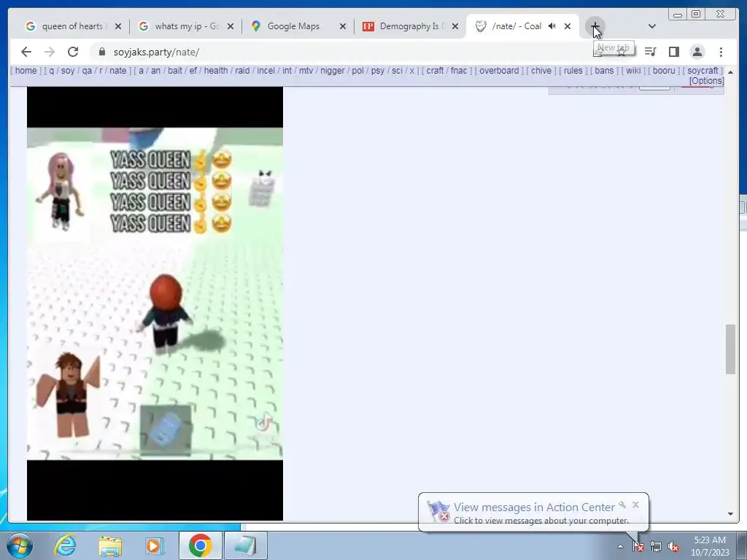This screenshot has height=560, width=747.
Task: Open the Chrome profile menu
Action: 697,52
